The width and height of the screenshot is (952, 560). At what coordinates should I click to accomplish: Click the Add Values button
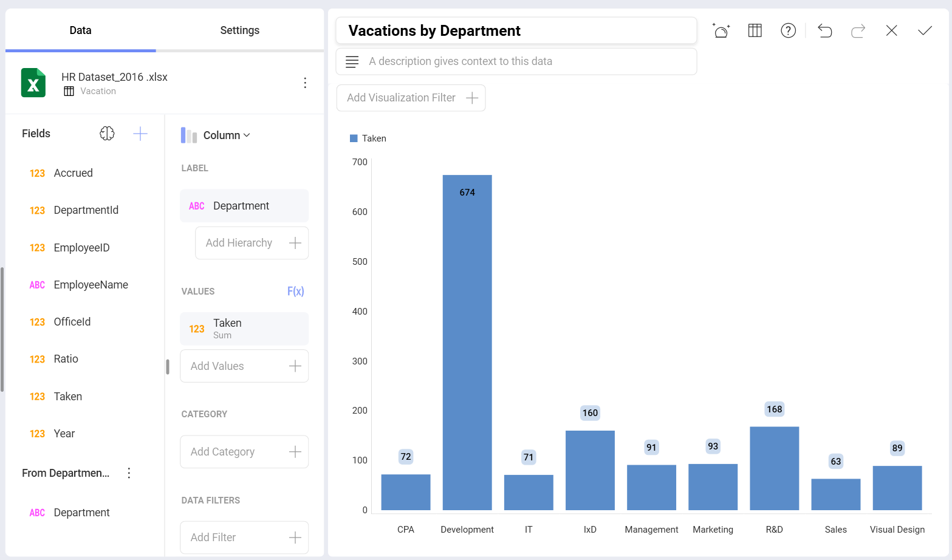coord(244,366)
